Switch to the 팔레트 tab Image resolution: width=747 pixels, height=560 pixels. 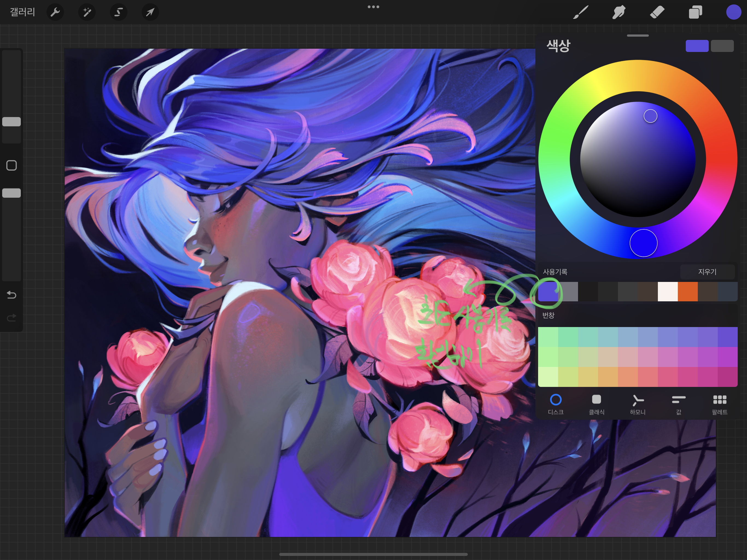(719, 404)
